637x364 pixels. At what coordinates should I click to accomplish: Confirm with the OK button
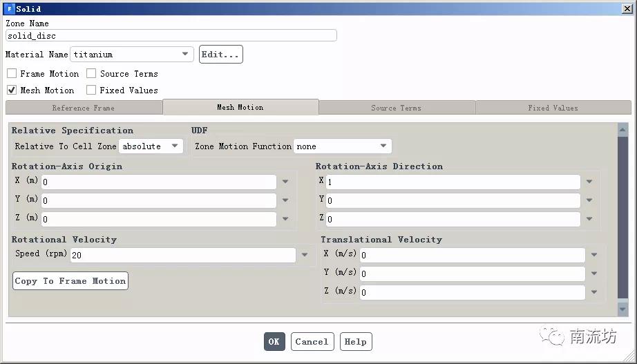pyautogui.click(x=274, y=342)
